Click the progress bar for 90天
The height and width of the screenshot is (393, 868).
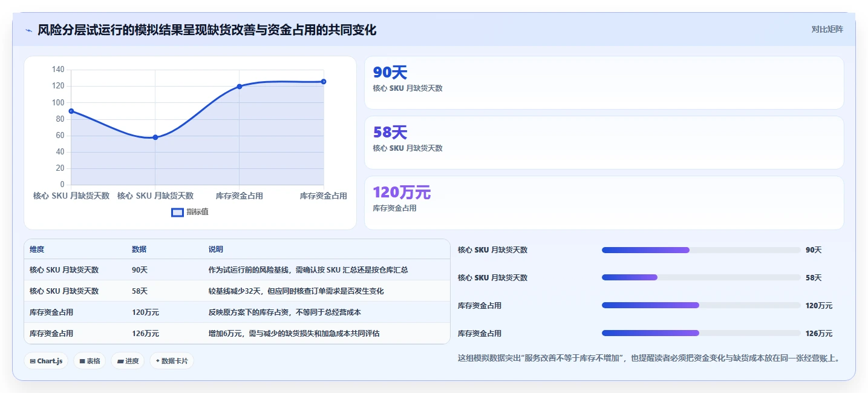pos(701,250)
